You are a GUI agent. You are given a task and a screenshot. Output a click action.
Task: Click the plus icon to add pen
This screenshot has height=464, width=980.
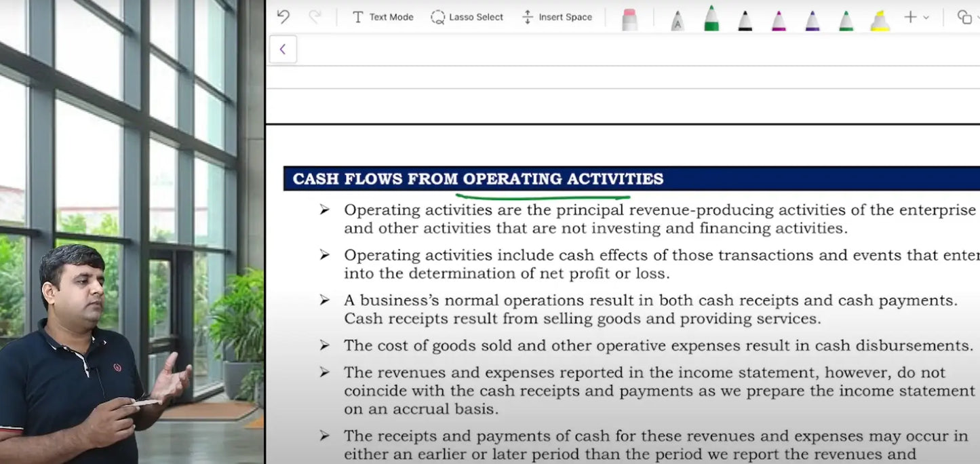[x=910, y=17]
